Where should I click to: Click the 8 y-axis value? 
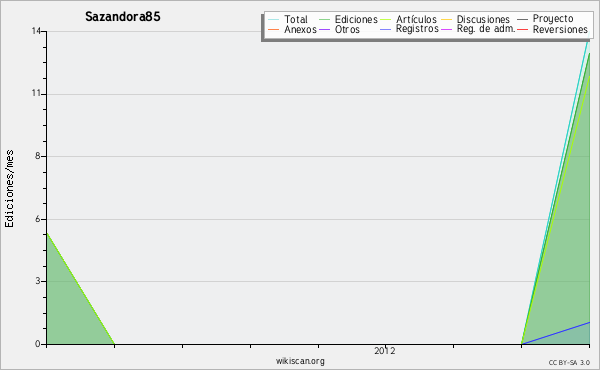click(38, 156)
